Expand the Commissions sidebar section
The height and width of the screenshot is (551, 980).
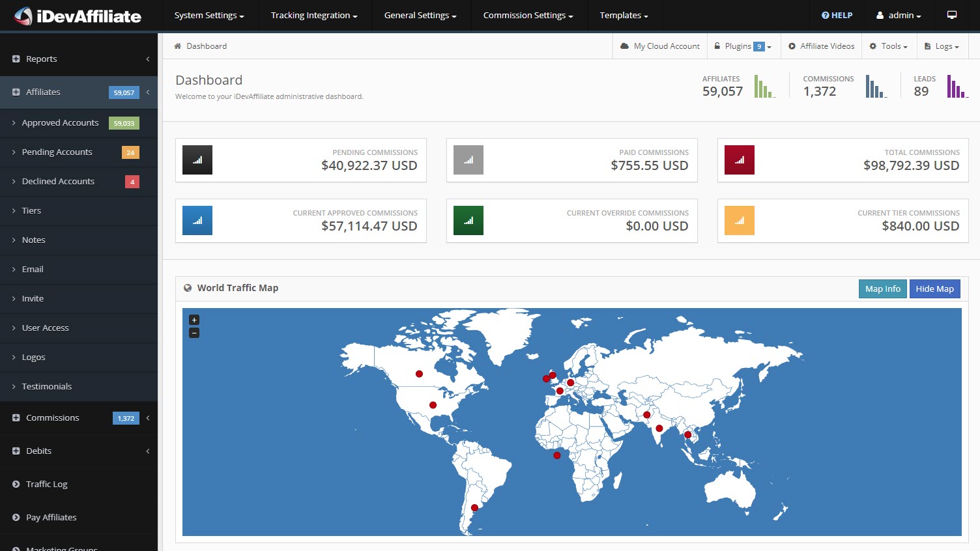(x=79, y=418)
